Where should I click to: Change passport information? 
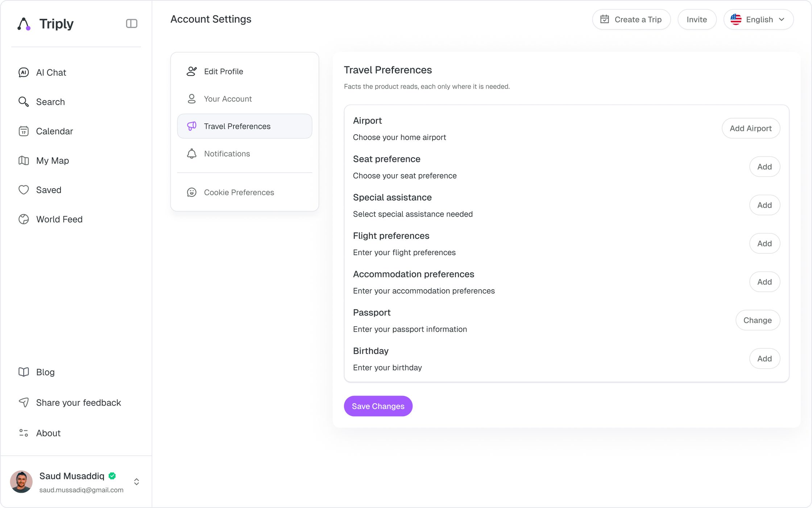[x=758, y=320]
